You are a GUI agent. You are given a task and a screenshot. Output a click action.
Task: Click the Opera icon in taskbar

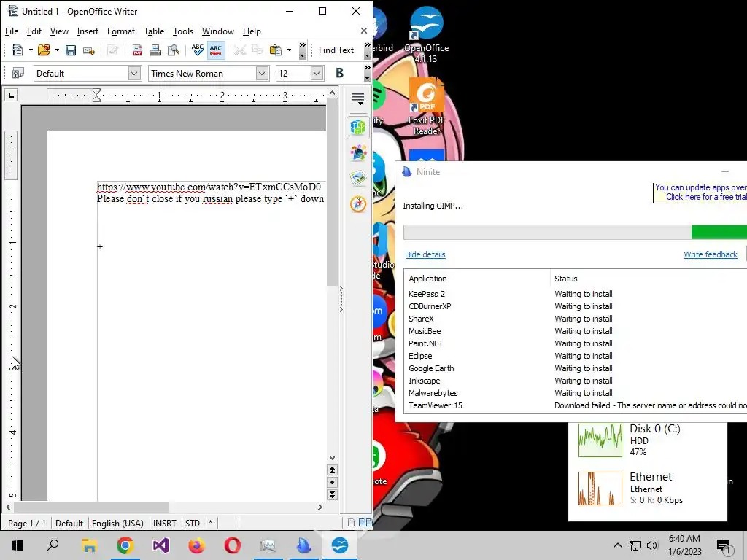pos(233,545)
